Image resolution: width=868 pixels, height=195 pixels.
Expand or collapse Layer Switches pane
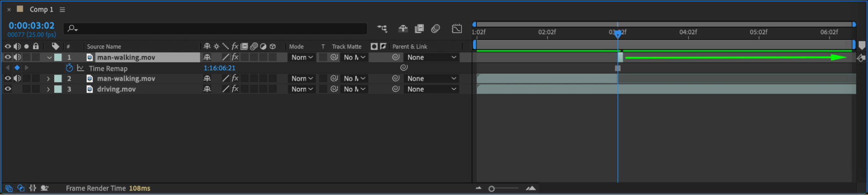pyautogui.click(x=9, y=188)
